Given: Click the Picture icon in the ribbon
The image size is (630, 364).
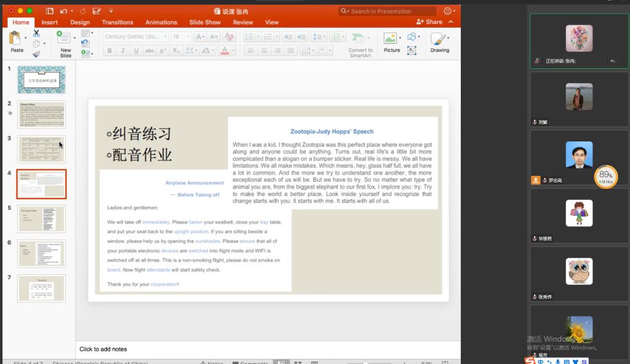Looking at the screenshot, I should point(391,41).
